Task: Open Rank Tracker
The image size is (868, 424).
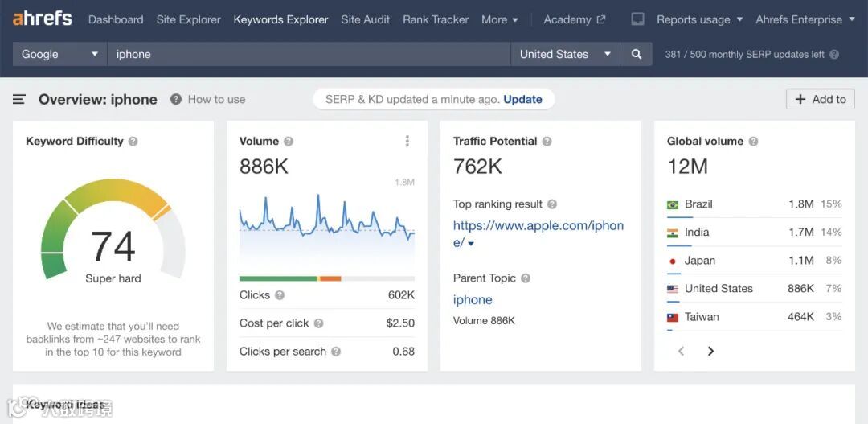Action: click(436, 19)
